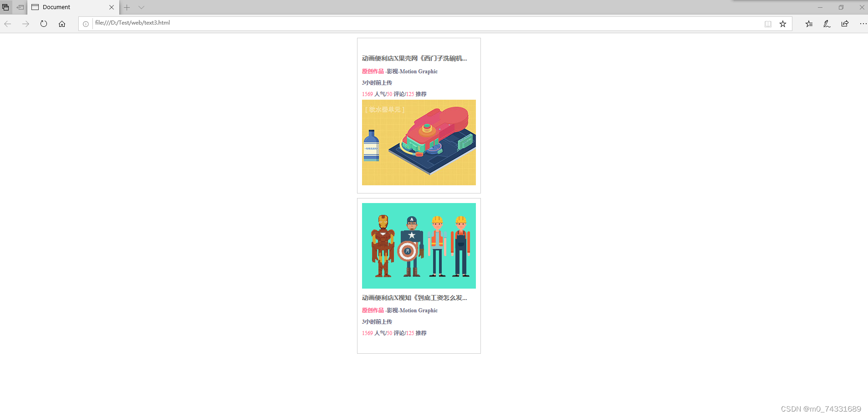Toggle Reading view icon in the address bar
Screen dimensions: 868x417
(x=768, y=24)
